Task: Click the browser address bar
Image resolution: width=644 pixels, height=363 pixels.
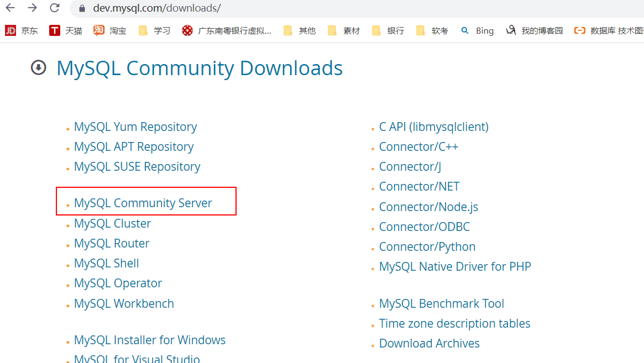Action: tap(221, 8)
